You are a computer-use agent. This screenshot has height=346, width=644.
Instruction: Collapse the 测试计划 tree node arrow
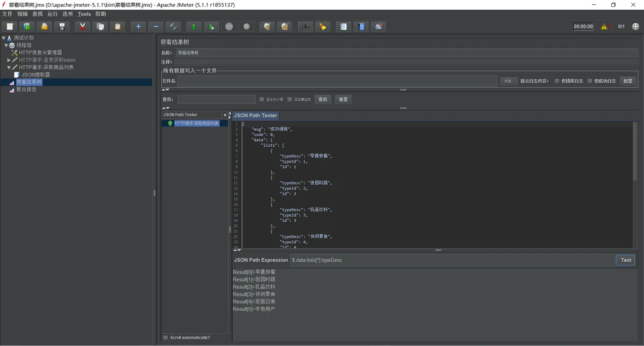[x=4, y=38]
